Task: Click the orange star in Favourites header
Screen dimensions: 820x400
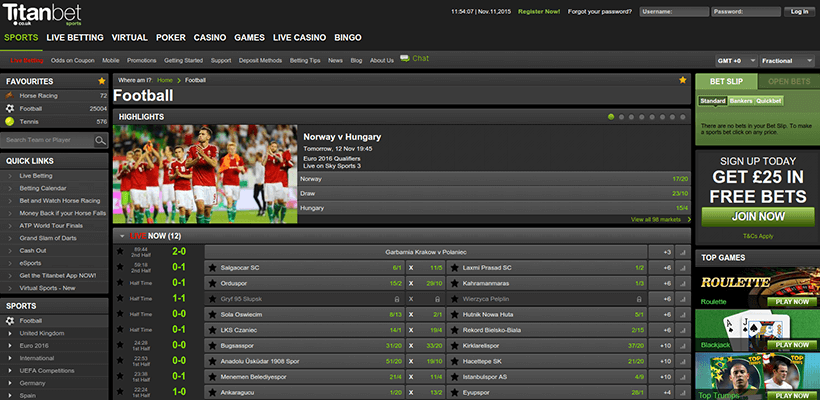Action: 101,81
